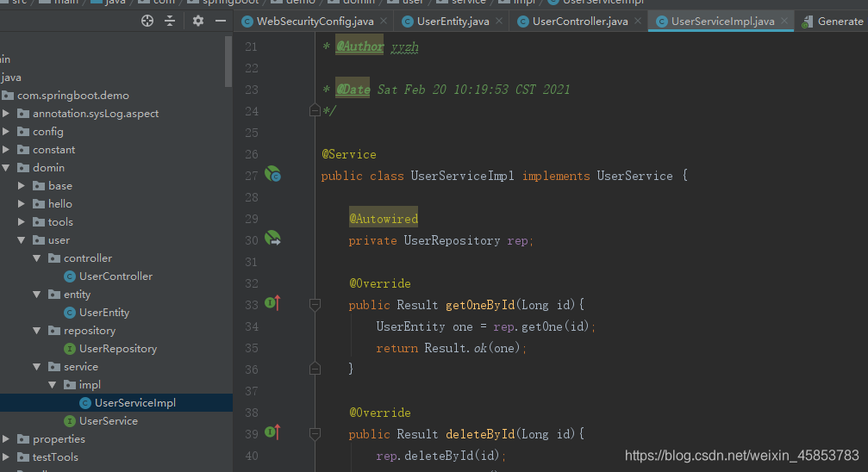This screenshot has width=868, height=472.
Task: Close the UserEntity.java tab
Action: (x=499, y=21)
